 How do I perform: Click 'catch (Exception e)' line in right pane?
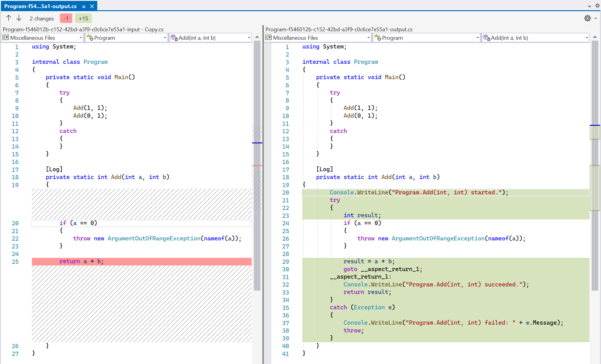pos(362,307)
